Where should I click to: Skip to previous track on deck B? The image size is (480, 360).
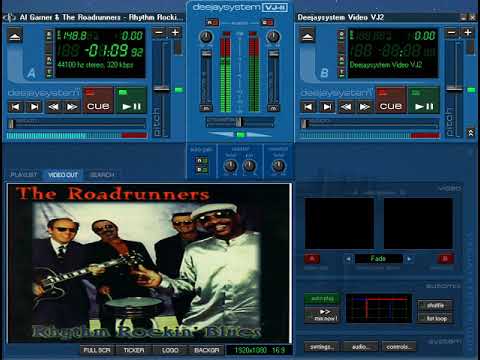tap(308, 107)
